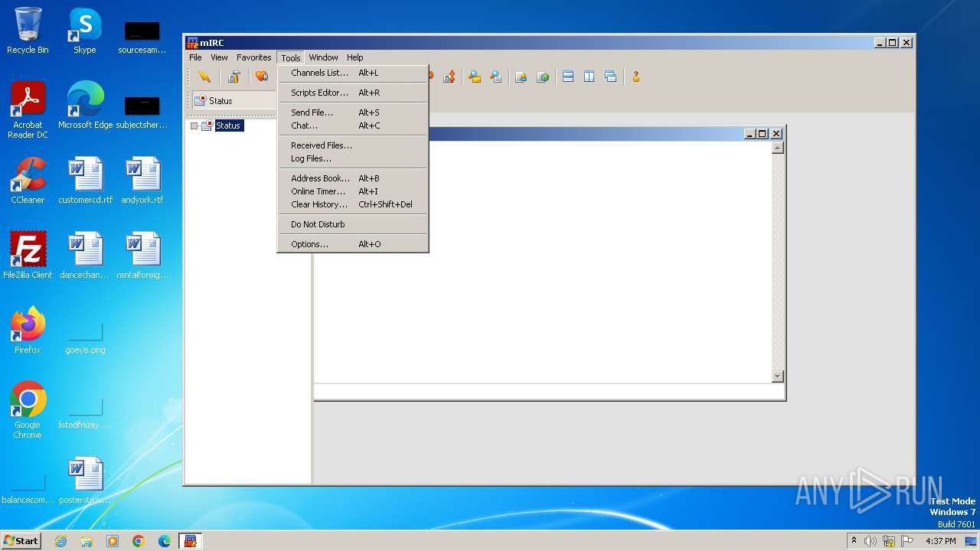The image size is (980, 551).
Task: Close the open Tools menu
Action: tap(290, 57)
